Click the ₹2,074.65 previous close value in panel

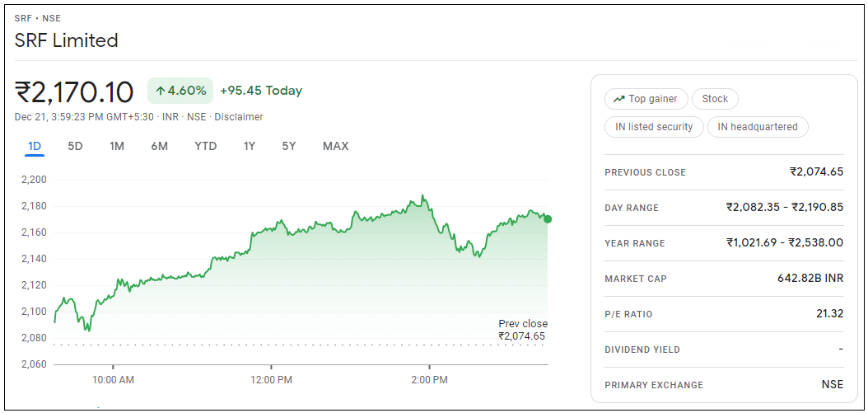click(x=816, y=171)
